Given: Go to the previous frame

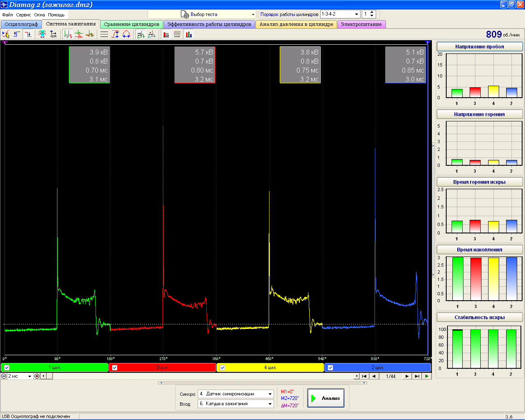Looking at the screenshot, I should coord(374,376).
